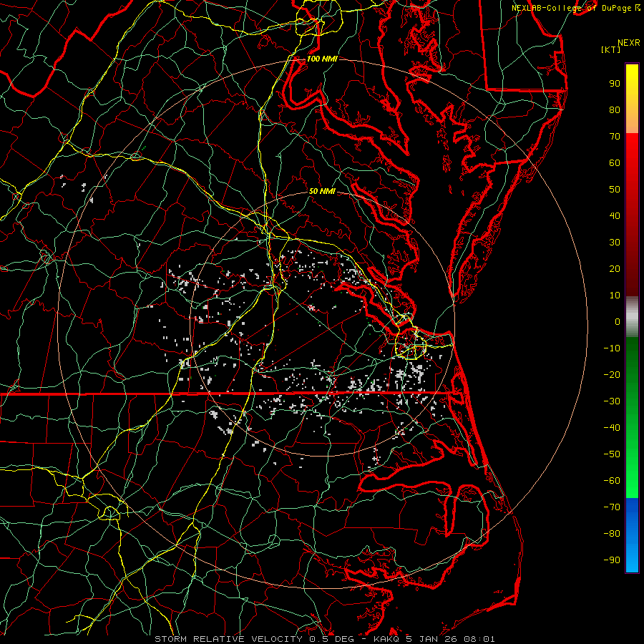The image size is (644, 644).
Task: Click the positive 70 scale value
Action: (x=615, y=137)
